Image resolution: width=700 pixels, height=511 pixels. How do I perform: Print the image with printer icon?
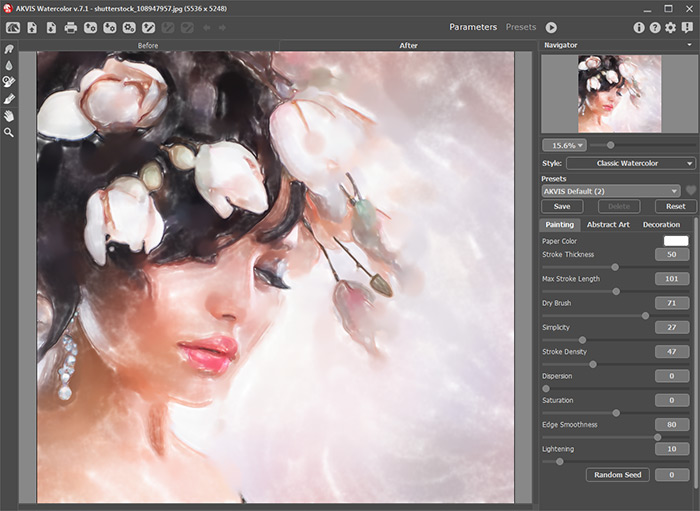(71, 28)
